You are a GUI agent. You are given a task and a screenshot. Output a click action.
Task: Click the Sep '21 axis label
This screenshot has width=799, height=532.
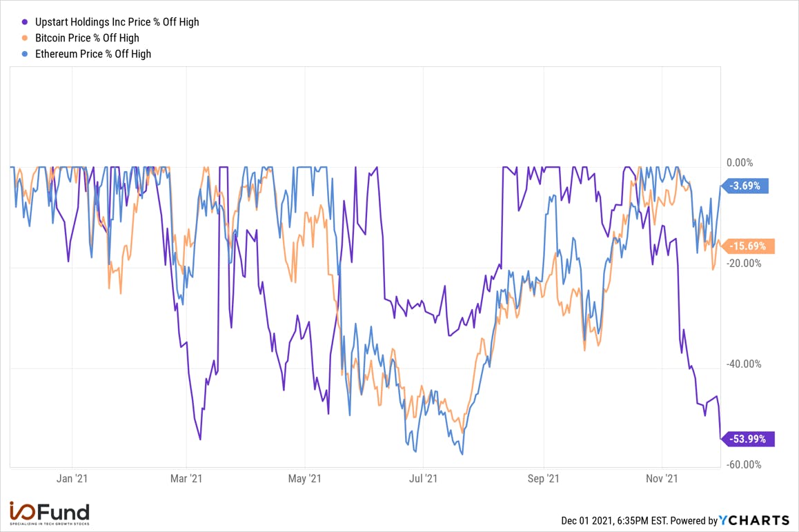coord(543,478)
